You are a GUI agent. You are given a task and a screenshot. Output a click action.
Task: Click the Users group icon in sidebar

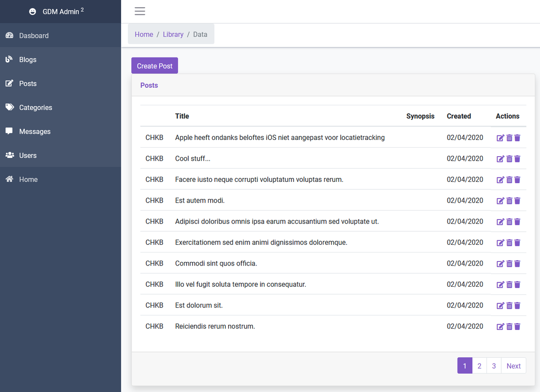click(x=9, y=155)
